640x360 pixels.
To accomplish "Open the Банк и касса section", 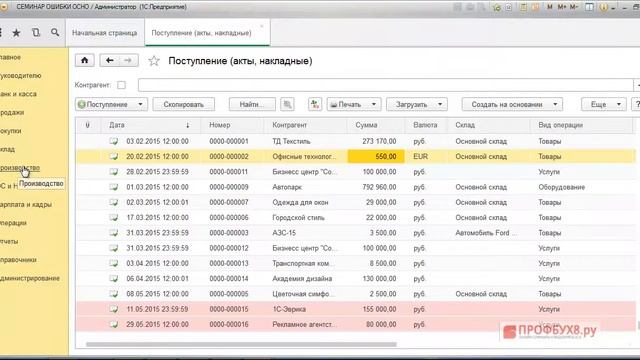I will [18, 94].
